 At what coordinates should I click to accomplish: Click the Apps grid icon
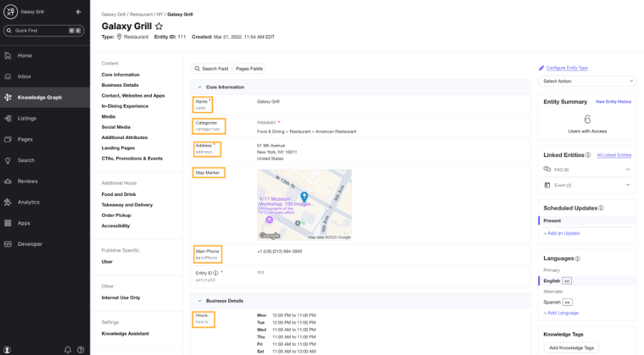[x=8, y=223]
